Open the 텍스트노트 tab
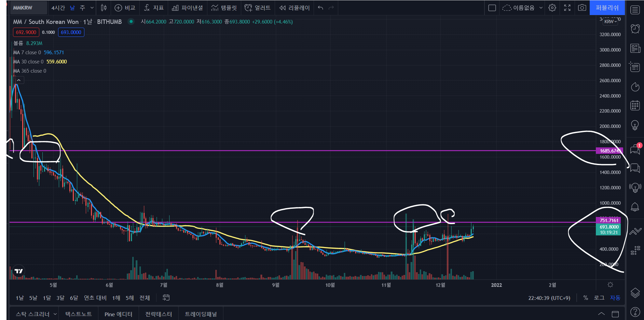Screen dimensions: 644x320 [79, 314]
